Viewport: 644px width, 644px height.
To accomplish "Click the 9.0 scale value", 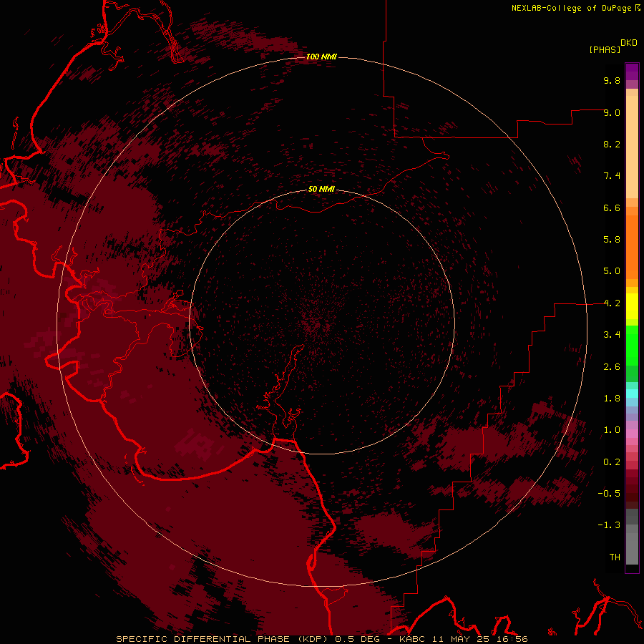I will coord(612,113).
